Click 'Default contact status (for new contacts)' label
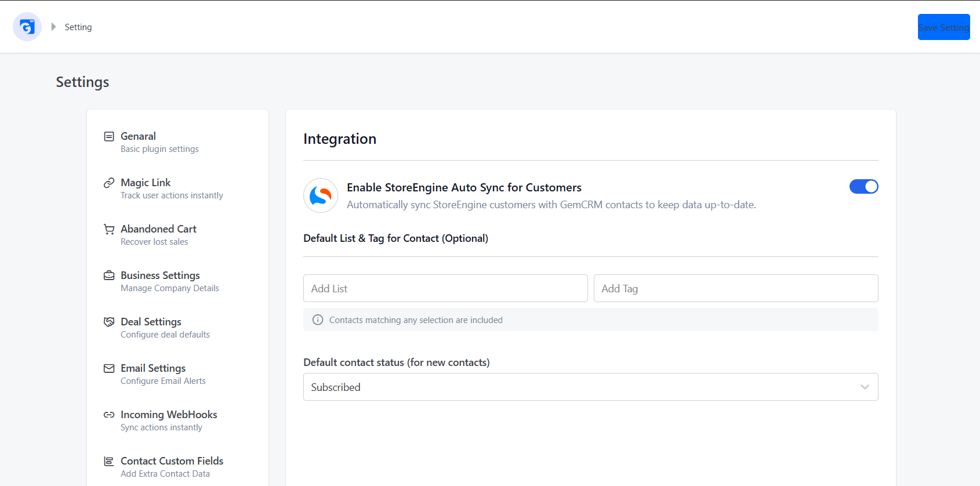The height and width of the screenshot is (486, 980). click(397, 362)
